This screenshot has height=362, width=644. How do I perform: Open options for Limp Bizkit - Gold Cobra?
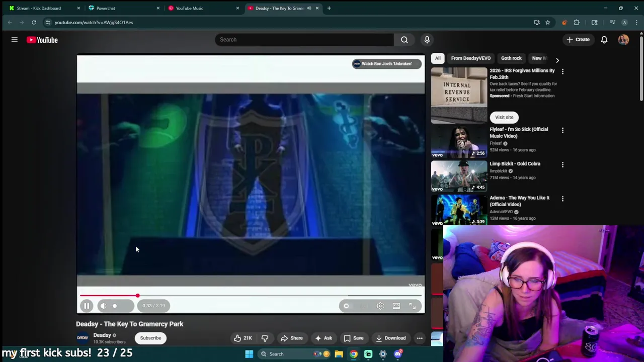pos(562,164)
